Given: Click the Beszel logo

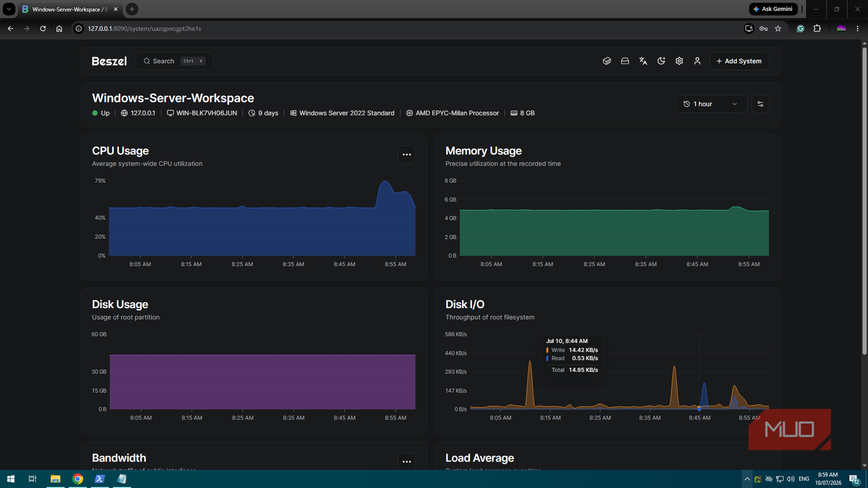Looking at the screenshot, I should tap(109, 61).
